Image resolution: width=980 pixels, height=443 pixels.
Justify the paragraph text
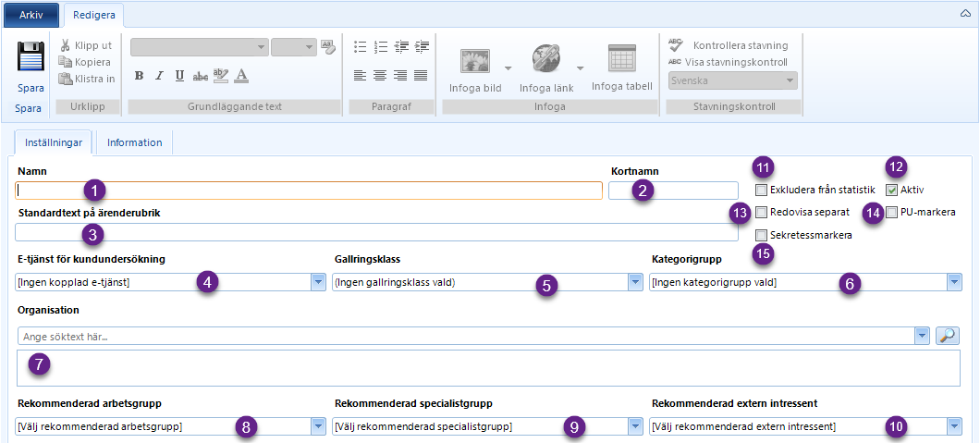coord(421,75)
